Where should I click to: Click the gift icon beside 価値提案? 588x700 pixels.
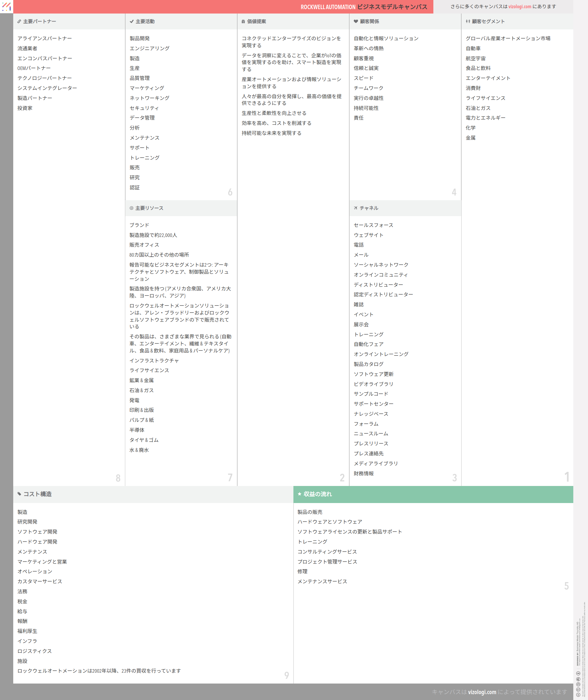point(243,21)
